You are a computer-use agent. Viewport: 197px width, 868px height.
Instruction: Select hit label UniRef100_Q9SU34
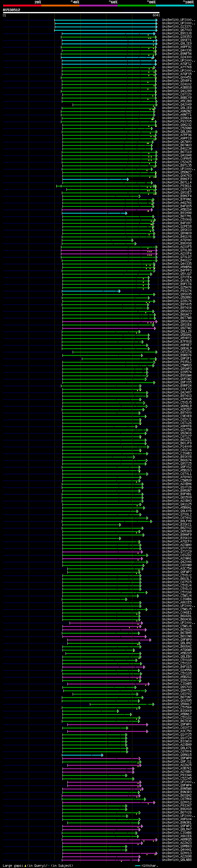coord(176,321)
